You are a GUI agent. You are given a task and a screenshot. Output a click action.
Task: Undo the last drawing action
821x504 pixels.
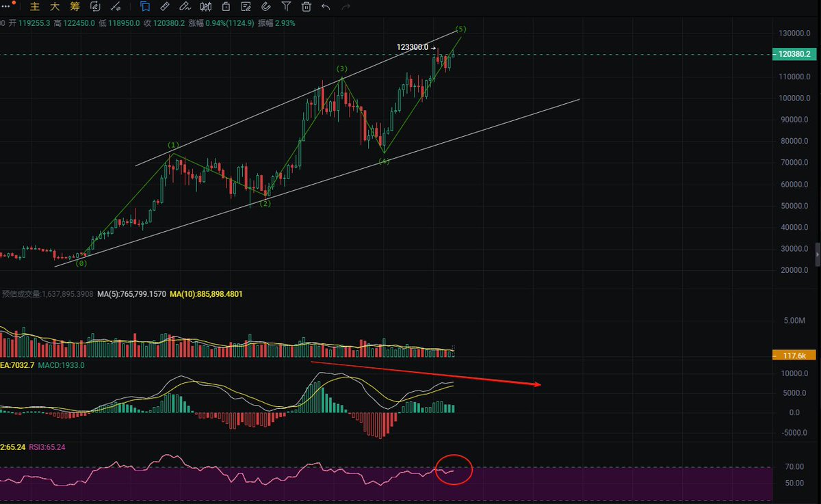click(326, 7)
